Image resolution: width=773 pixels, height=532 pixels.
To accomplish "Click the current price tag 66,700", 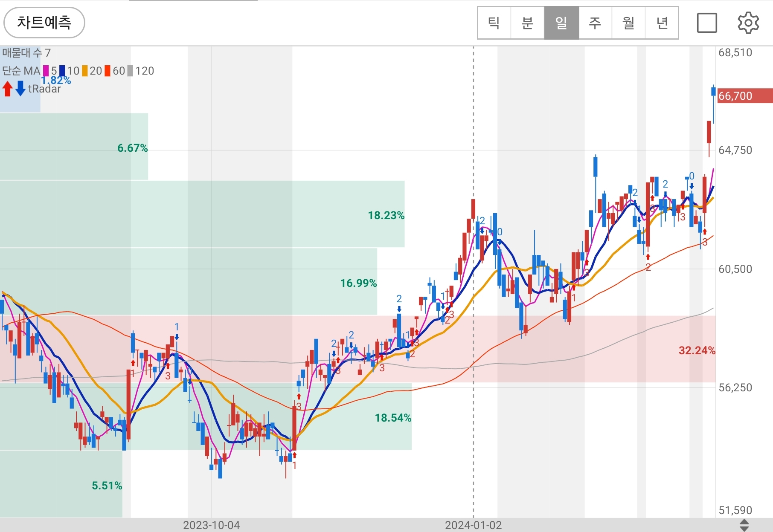I will point(745,96).
